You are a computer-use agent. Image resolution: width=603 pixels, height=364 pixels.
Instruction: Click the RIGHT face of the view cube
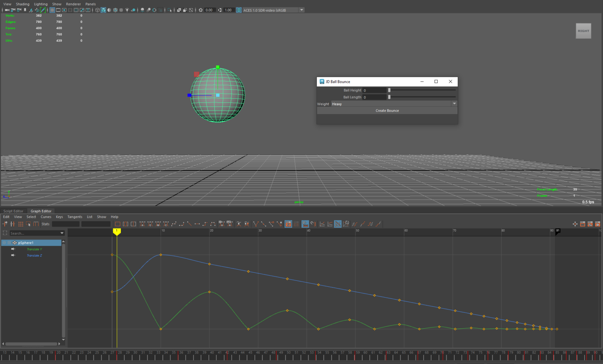[583, 31]
